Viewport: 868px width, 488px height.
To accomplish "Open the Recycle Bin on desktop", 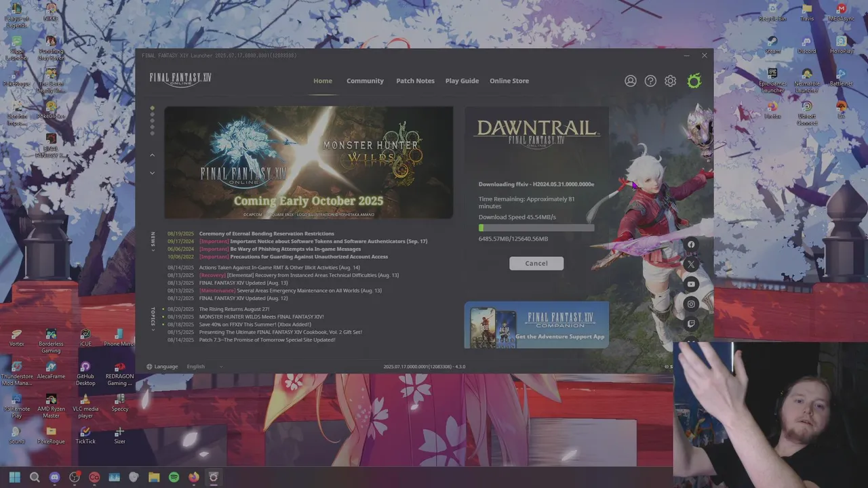I will [x=772, y=13].
